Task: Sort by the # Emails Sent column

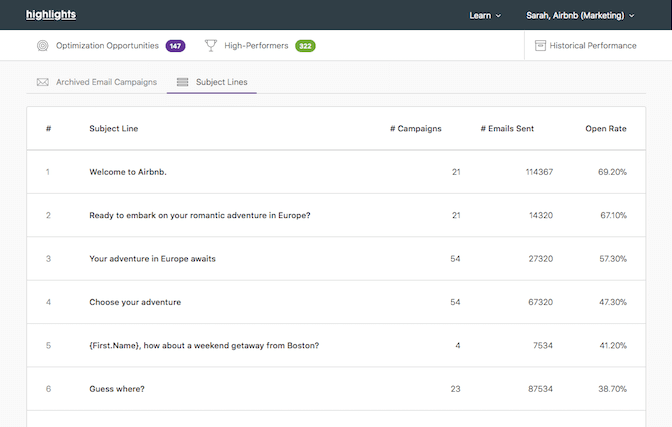Action: 507,129
